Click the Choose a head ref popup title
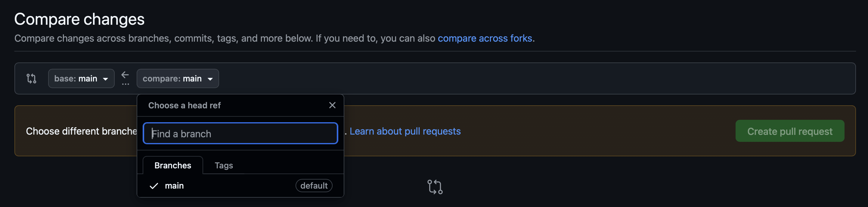The height and width of the screenshot is (207, 868). click(x=184, y=105)
